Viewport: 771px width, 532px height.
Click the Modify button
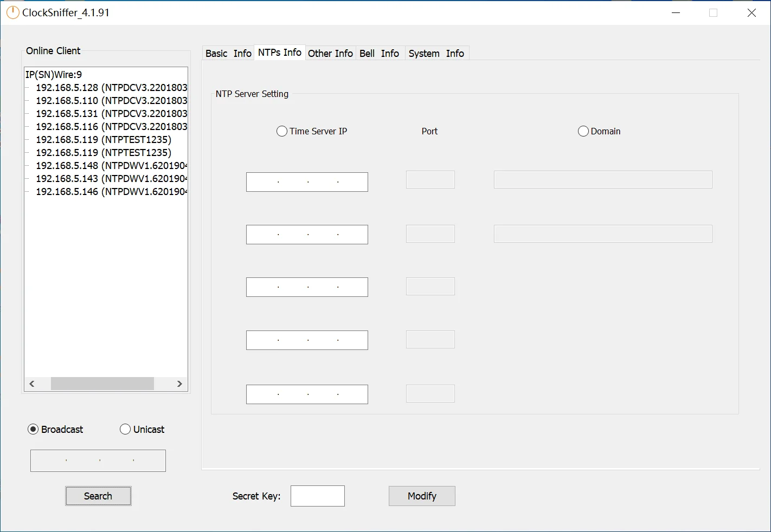(422, 496)
